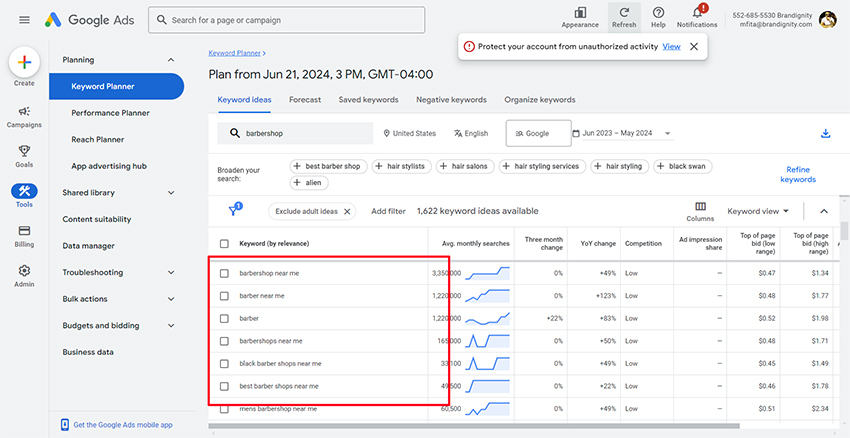Download keyword ideas using download icon
The width and height of the screenshot is (850, 438).
point(825,133)
